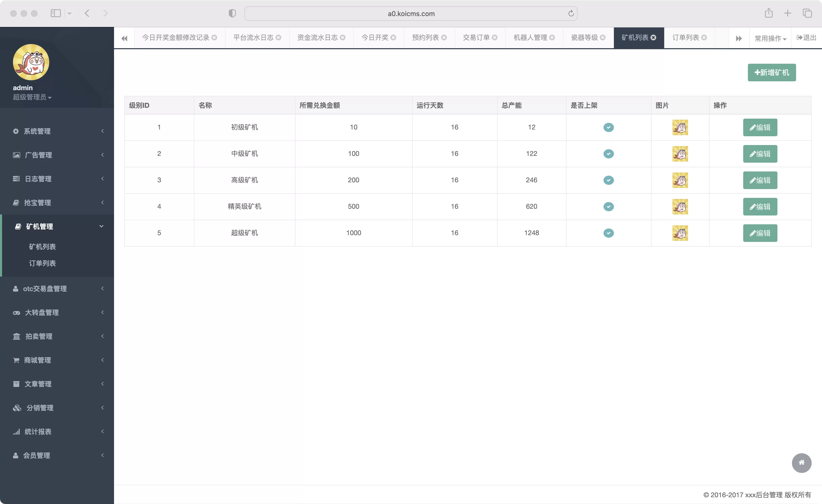Toggle 是否上架 status for 精英级矿机
Image resolution: width=822 pixels, height=504 pixels.
608,207
